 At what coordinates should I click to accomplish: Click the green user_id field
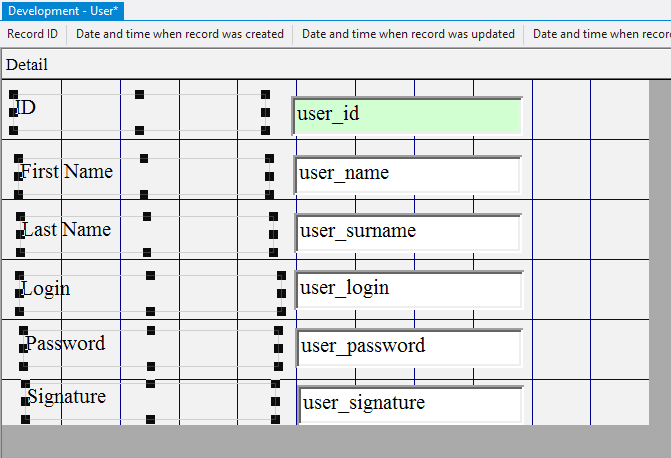pos(407,115)
